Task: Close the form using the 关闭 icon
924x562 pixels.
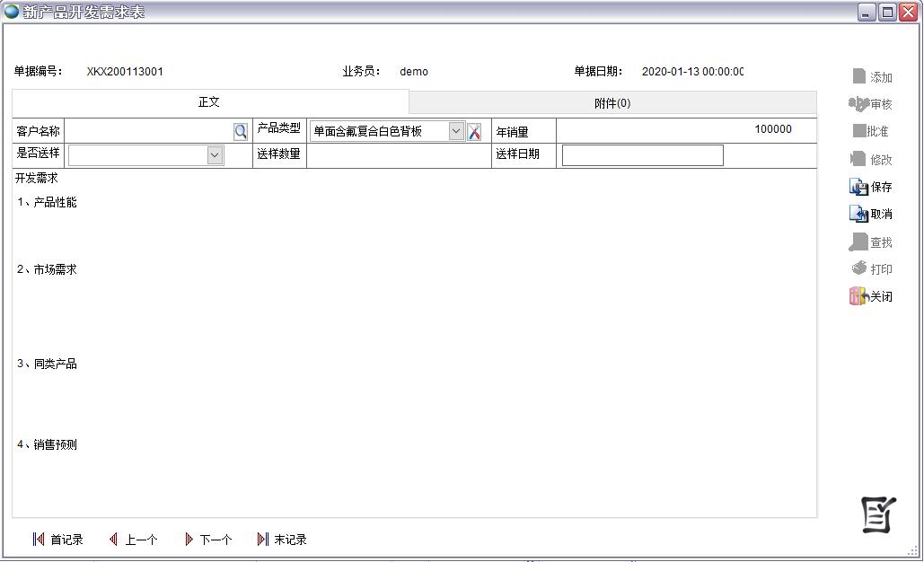Action: tap(870, 296)
